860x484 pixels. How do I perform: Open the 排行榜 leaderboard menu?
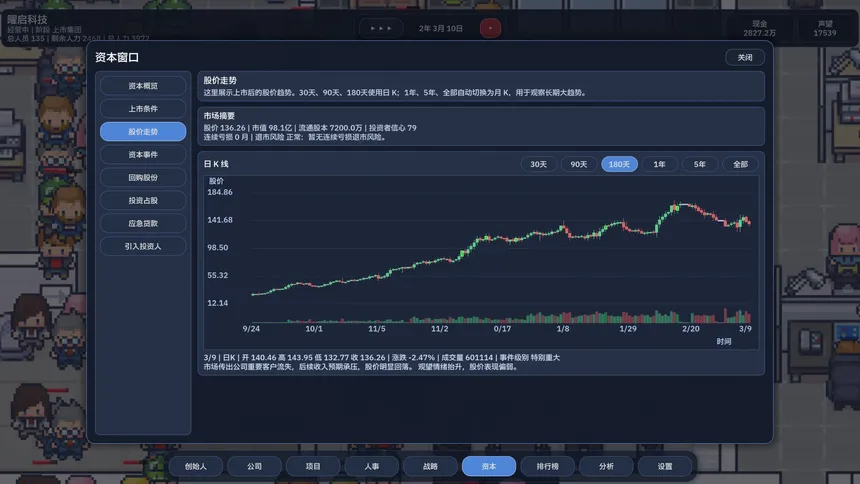[547, 466]
